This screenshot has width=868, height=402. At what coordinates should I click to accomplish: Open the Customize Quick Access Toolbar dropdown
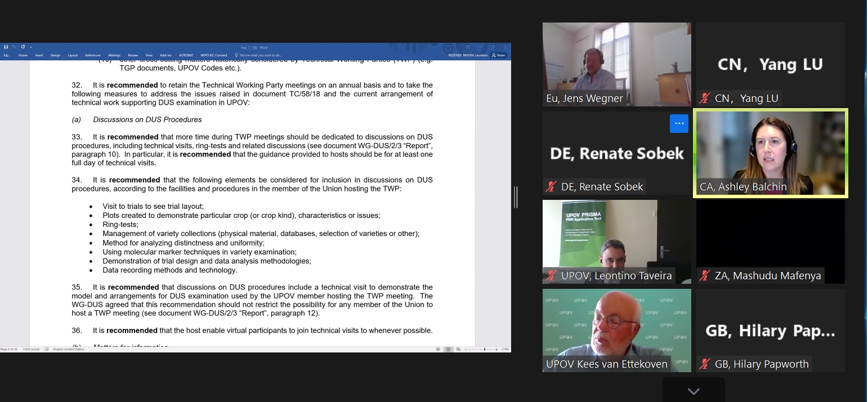[x=30, y=47]
